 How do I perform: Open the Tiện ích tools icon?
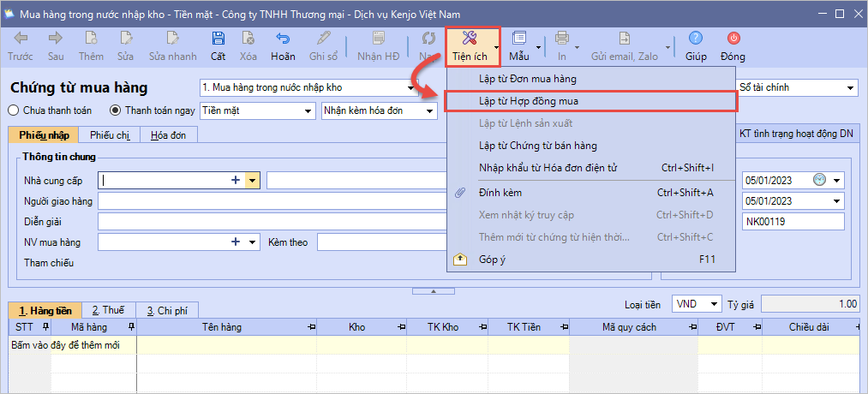[468, 39]
